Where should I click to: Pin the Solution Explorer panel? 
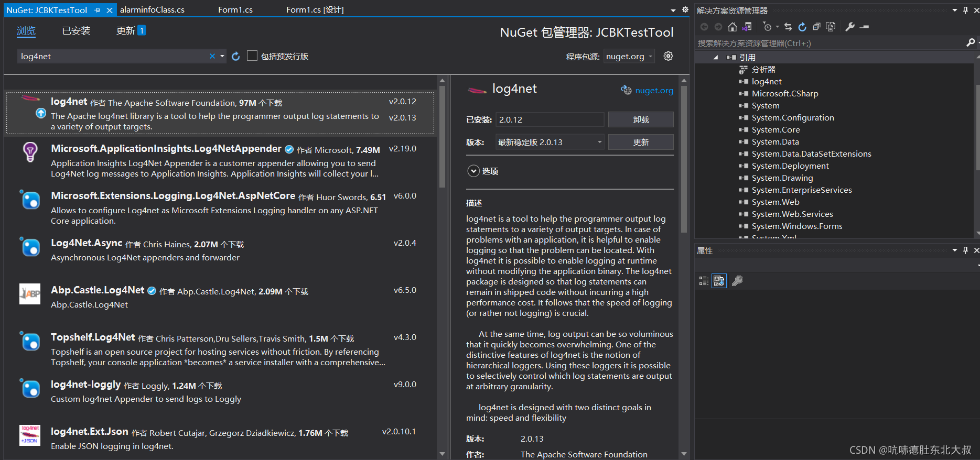[965, 10]
